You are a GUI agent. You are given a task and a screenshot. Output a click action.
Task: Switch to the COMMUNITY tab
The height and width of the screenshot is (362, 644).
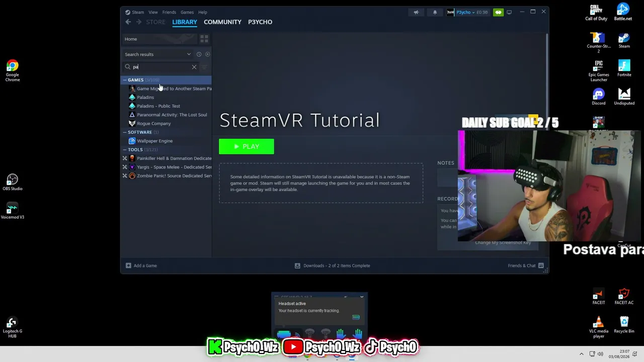tap(222, 22)
